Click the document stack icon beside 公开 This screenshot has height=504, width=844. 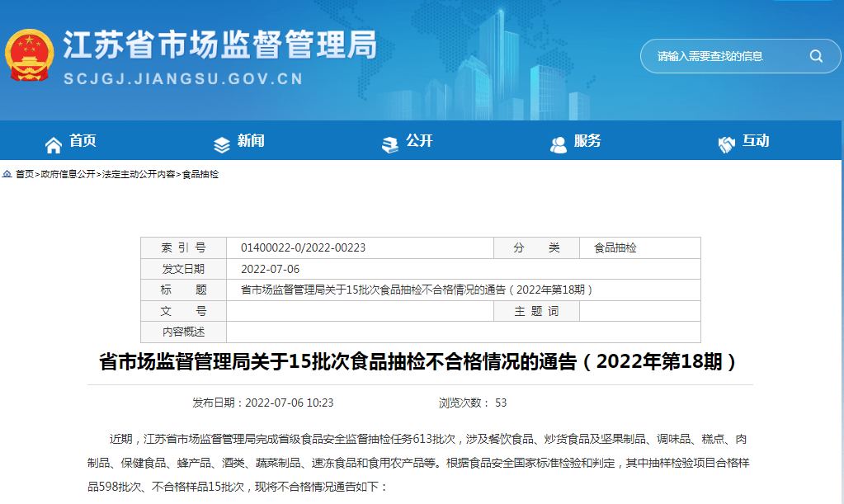pyautogui.click(x=389, y=144)
